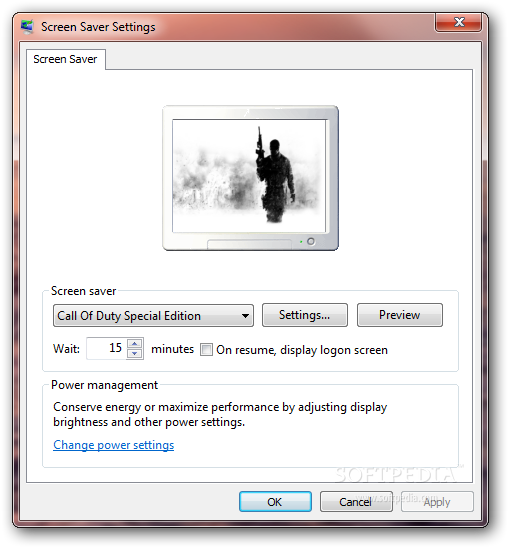Viewport: 509px width, 548px height.
Task: Cancel the Screen Saver Settings dialog
Action: [356, 502]
